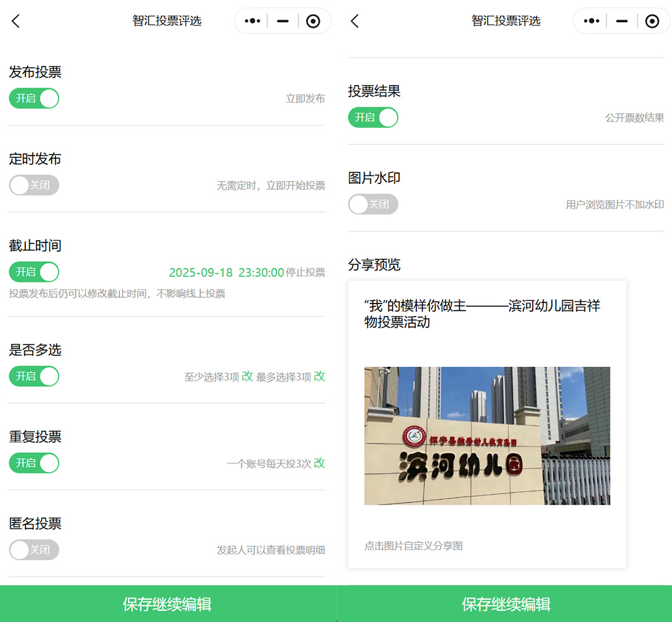Enable the 定时发布 switch
Screen dimensions: 672x622
34,185
